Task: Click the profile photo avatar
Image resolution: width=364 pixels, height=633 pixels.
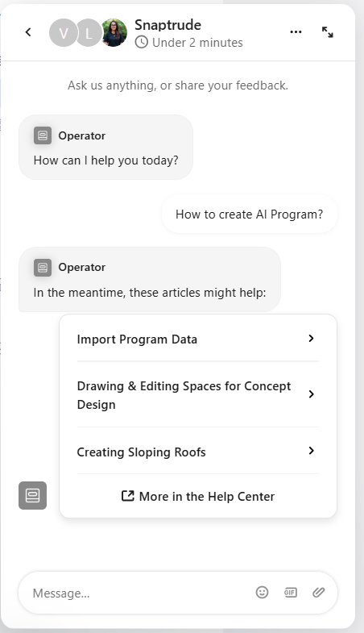Action: (x=114, y=33)
